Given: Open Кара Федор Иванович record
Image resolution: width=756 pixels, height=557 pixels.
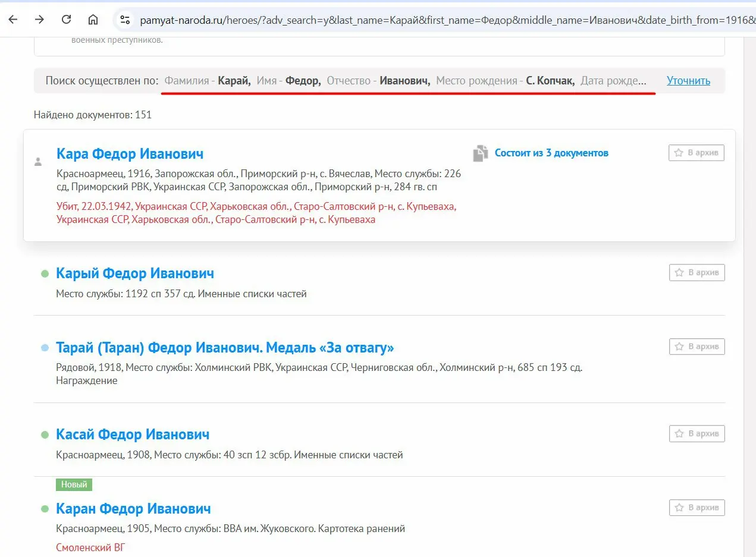Looking at the screenshot, I should click(x=130, y=153).
